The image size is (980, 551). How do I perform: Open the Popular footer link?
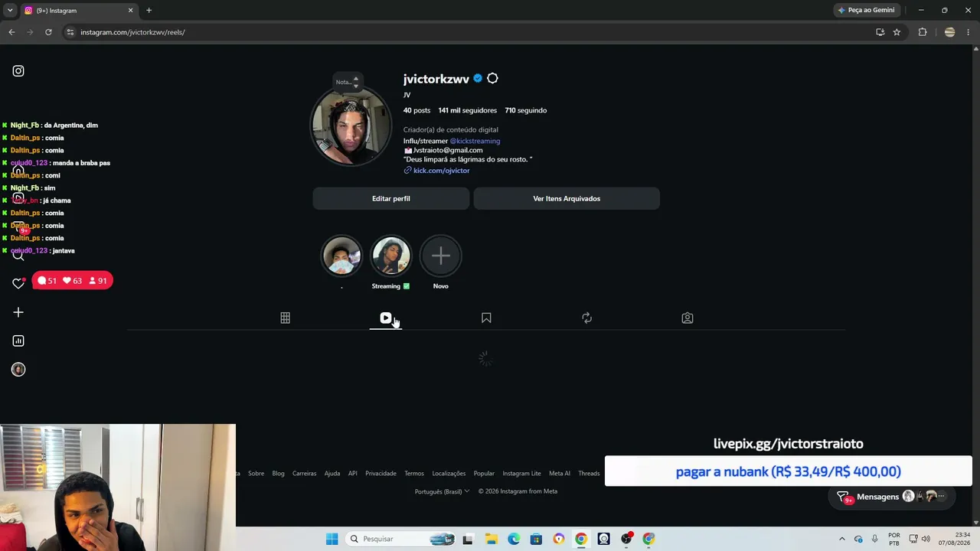pyautogui.click(x=484, y=474)
